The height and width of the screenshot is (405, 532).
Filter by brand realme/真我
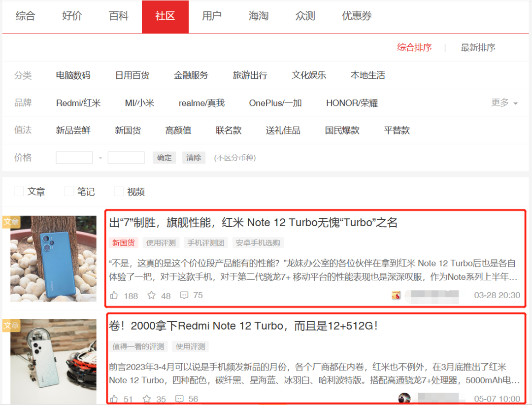pos(201,103)
